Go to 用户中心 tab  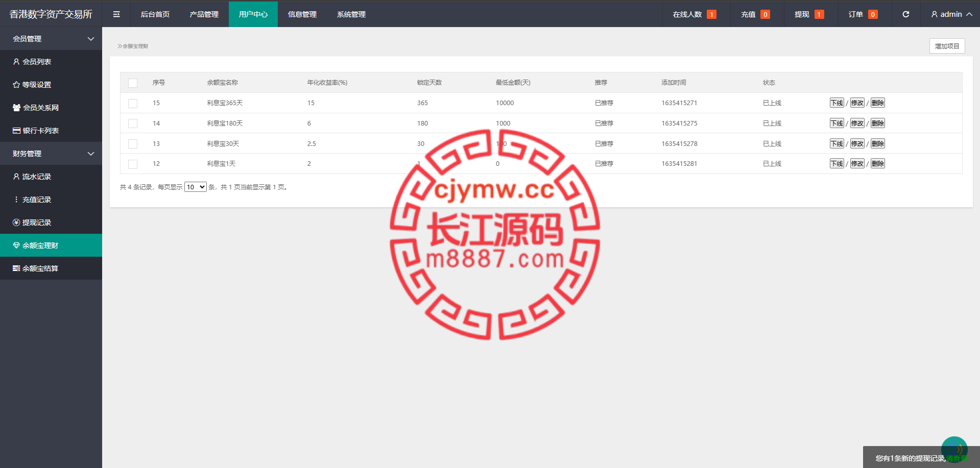coord(253,14)
